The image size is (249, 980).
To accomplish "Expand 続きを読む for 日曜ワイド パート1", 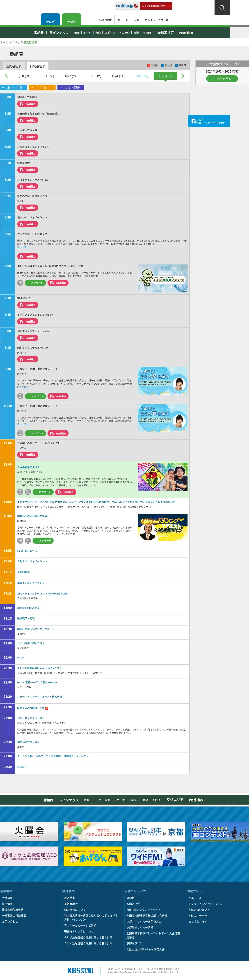I will click(x=23, y=387).
